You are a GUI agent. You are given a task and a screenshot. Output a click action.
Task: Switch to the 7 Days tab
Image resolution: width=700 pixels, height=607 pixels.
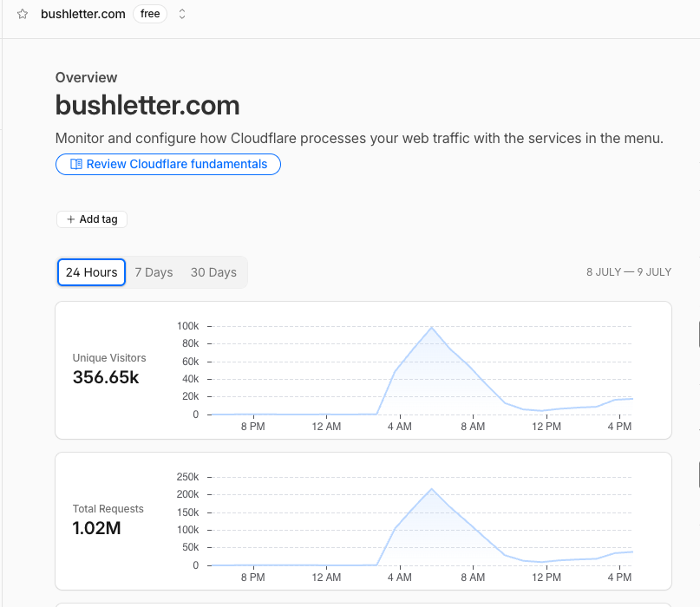154,272
